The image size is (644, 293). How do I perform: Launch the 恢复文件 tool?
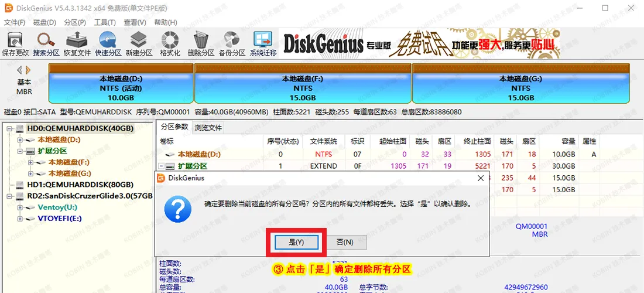tap(77, 44)
